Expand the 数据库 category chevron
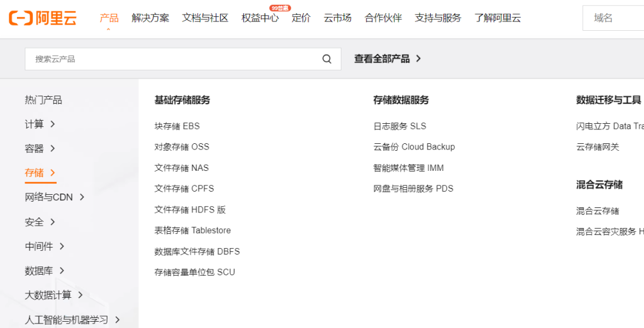 tap(62, 271)
